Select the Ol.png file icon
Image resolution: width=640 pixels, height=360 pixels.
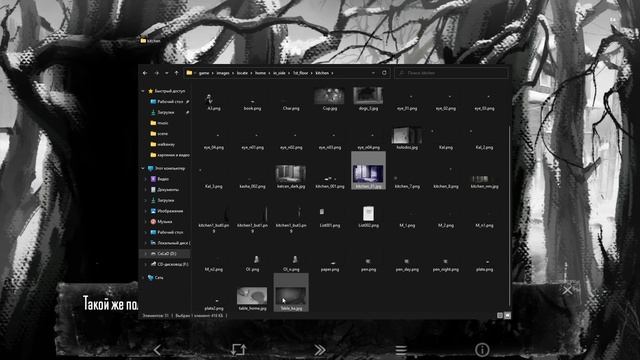256,259
